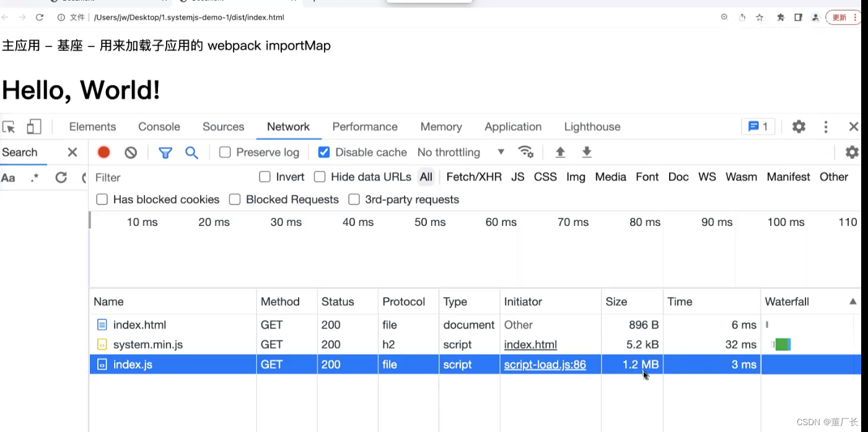Open the No throttling dropdown
The width and height of the screenshot is (868, 432).
click(x=461, y=152)
